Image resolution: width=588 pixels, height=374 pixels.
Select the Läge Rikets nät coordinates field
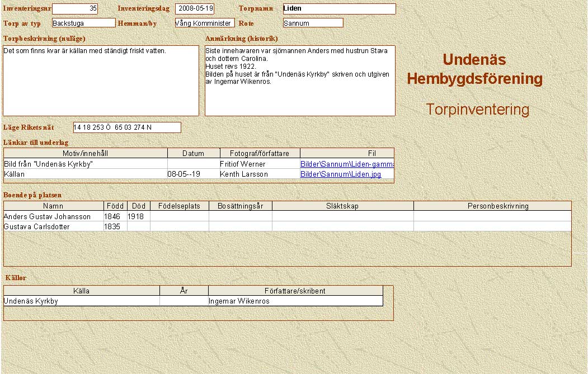click(127, 127)
